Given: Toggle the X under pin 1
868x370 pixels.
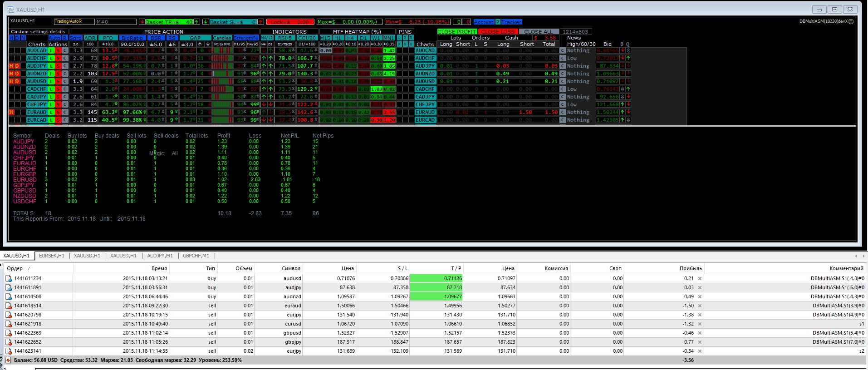Looking at the screenshot, I should [399, 44].
